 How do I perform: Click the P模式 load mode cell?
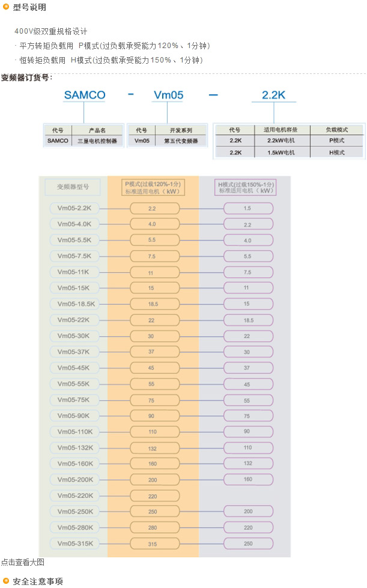click(x=336, y=141)
